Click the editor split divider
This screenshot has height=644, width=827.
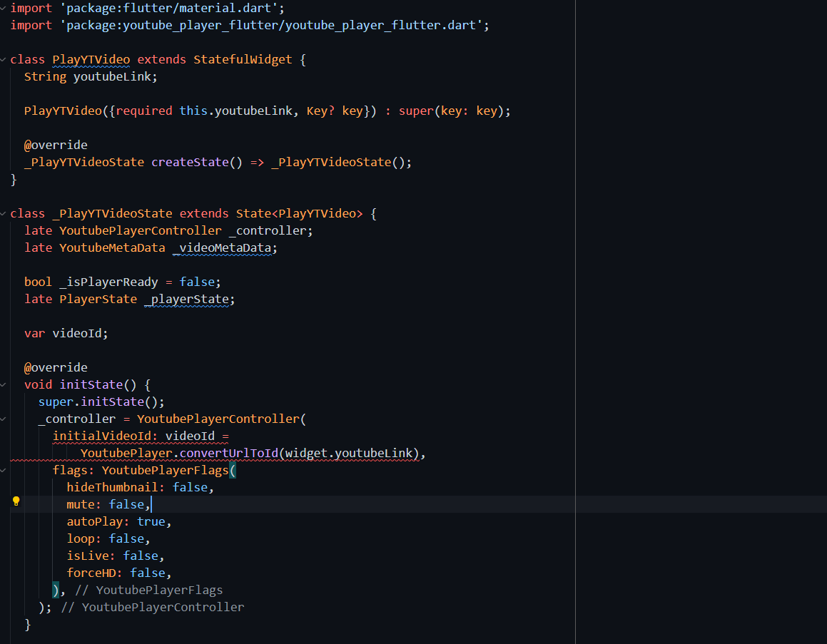(x=574, y=321)
